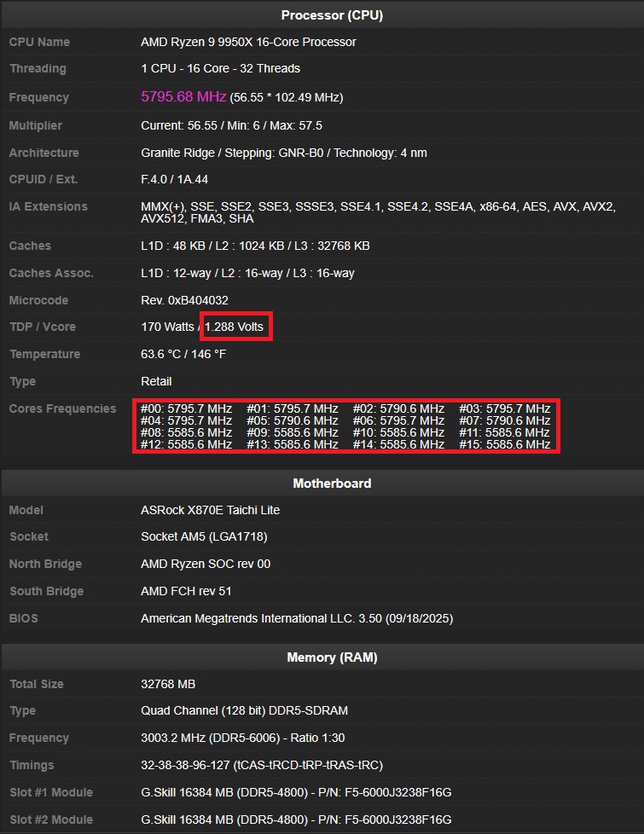The height and width of the screenshot is (834, 644).
Task: Select Slot #1 Module G.Skill entry
Action: coord(296,792)
